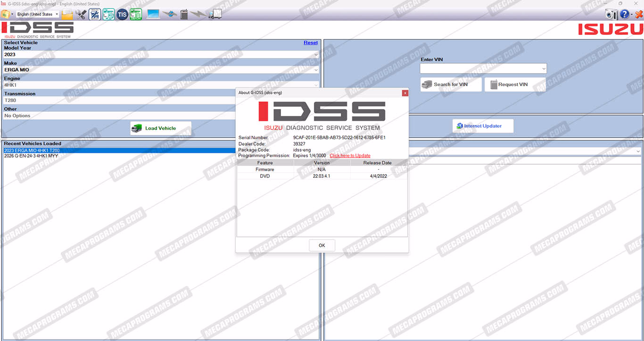Click the blue connection arrows toolbar icon

[170, 14]
